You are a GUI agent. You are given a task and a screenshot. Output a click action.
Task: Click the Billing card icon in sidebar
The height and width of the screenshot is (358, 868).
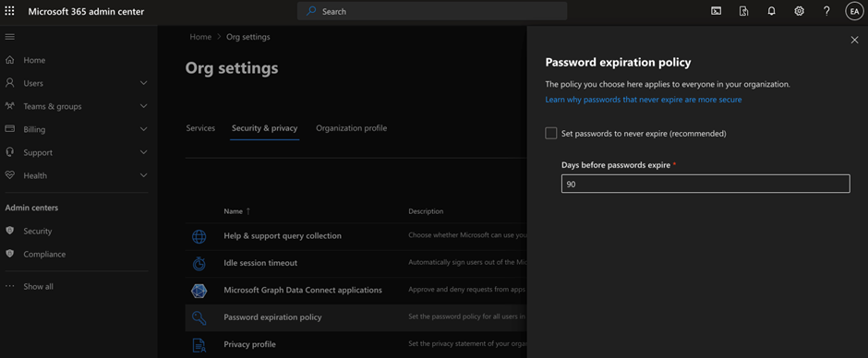tap(9, 129)
